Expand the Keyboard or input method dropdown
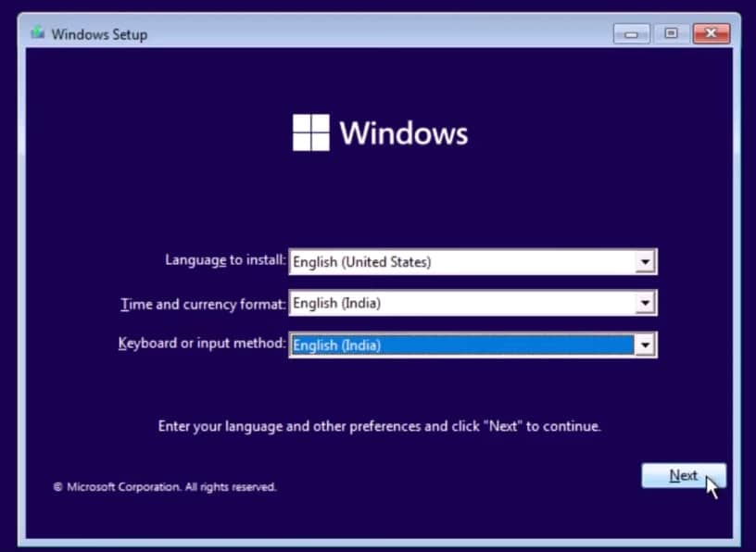The image size is (756, 552). point(645,345)
